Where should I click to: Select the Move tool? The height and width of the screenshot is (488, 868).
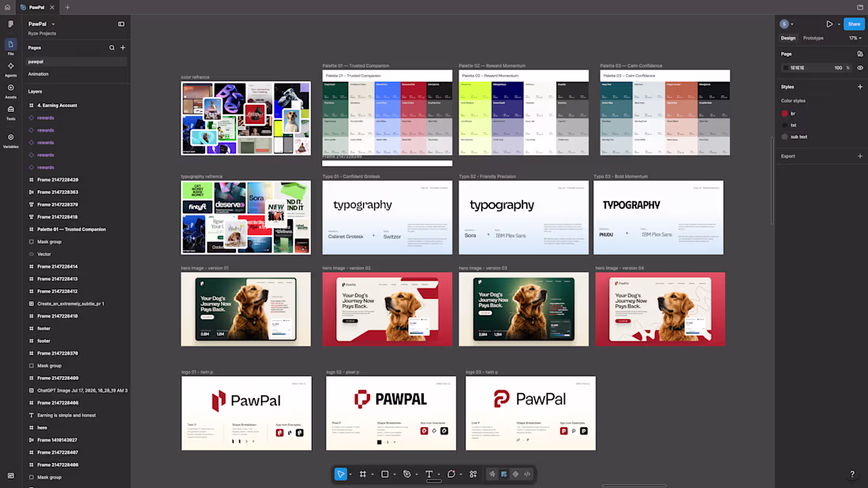[340, 474]
